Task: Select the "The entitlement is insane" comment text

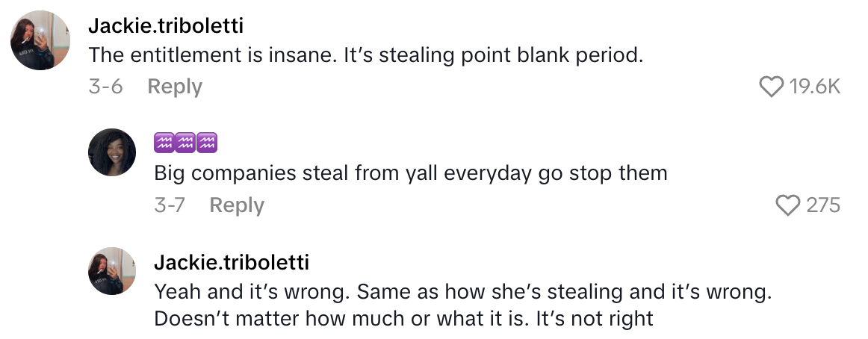Action: tap(365, 55)
